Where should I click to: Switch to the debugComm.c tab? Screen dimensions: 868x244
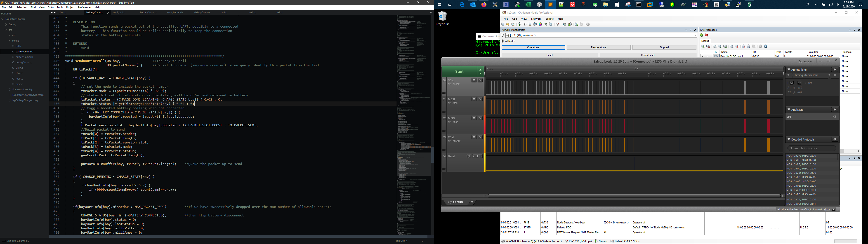coord(202,13)
